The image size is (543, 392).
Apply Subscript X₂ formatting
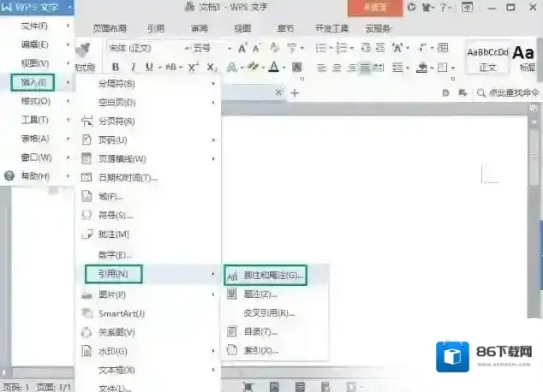pos(212,67)
